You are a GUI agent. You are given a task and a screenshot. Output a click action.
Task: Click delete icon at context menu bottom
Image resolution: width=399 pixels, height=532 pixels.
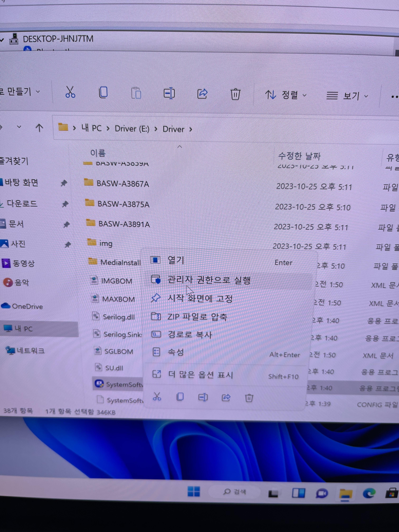coord(249,398)
